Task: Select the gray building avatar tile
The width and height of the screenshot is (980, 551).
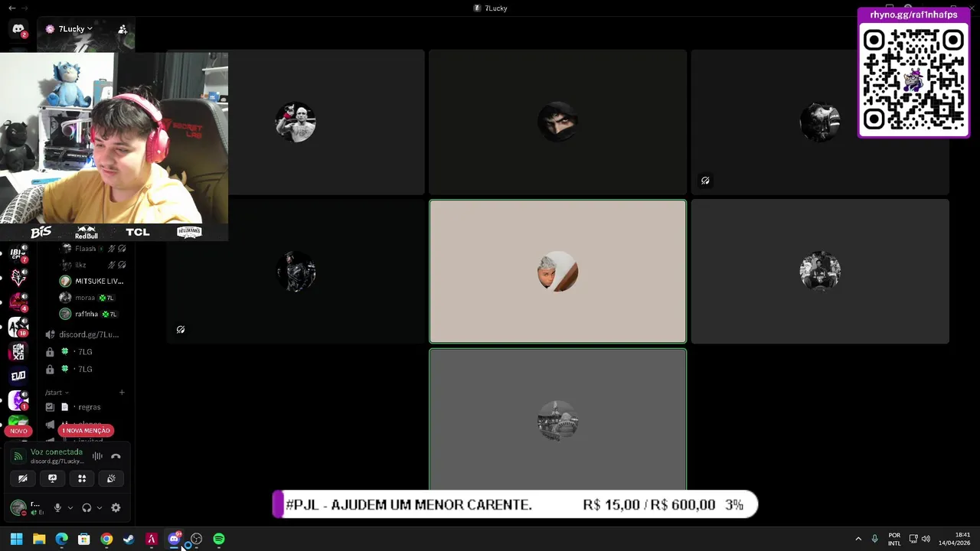Action: click(x=557, y=419)
